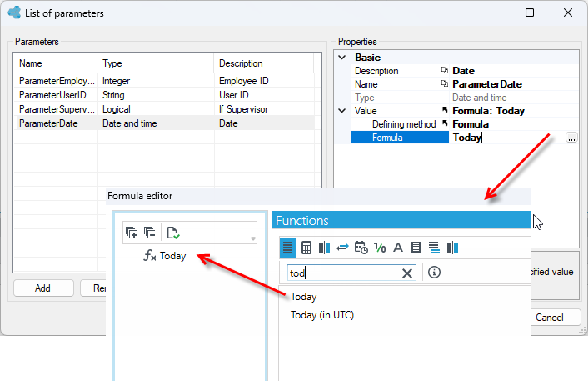The height and width of the screenshot is (381, 588).
Task: Click the Collapse all nodes icon in Formula editor
Action: click(x=149, y=233)
